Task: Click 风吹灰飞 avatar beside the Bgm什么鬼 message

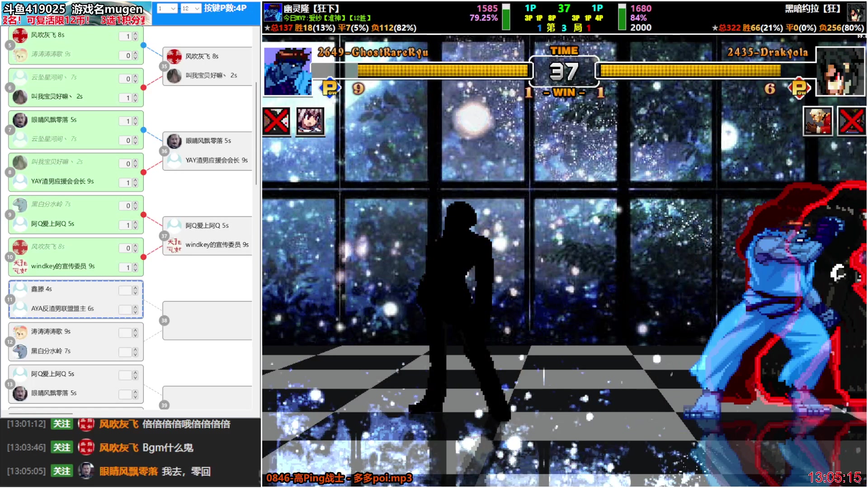Action: 86,447
